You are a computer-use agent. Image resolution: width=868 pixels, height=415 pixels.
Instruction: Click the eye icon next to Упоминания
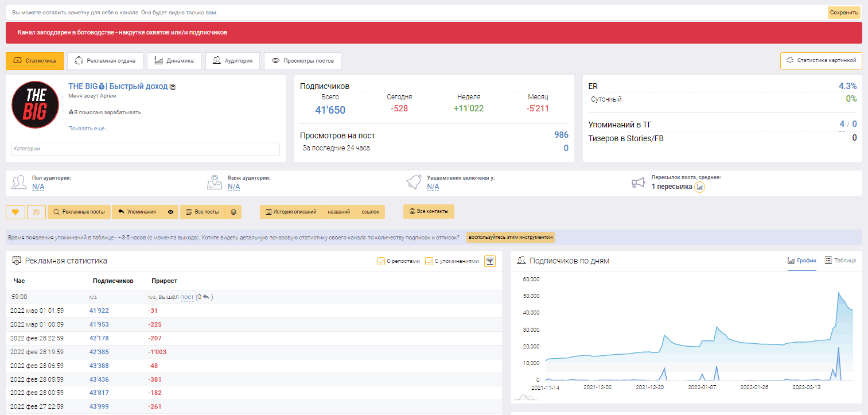pos(170,212)
